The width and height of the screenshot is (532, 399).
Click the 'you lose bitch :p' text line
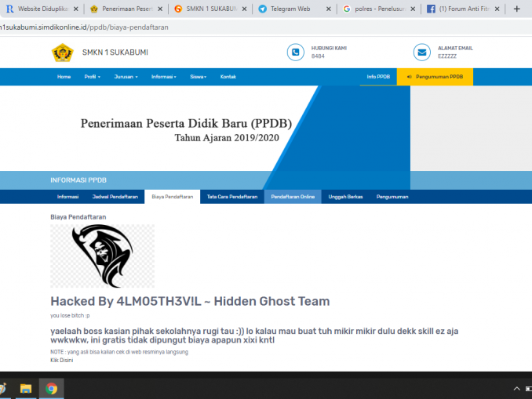(x=70, y=316)
